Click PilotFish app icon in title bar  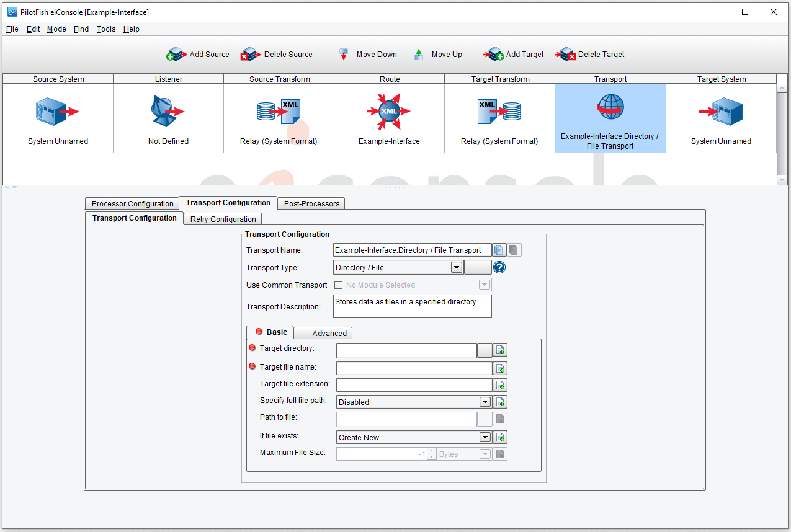12,12
